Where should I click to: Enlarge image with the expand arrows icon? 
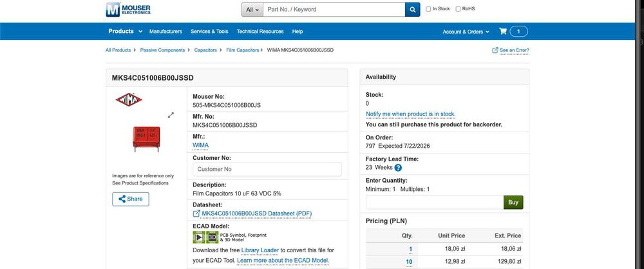(171, 115)
